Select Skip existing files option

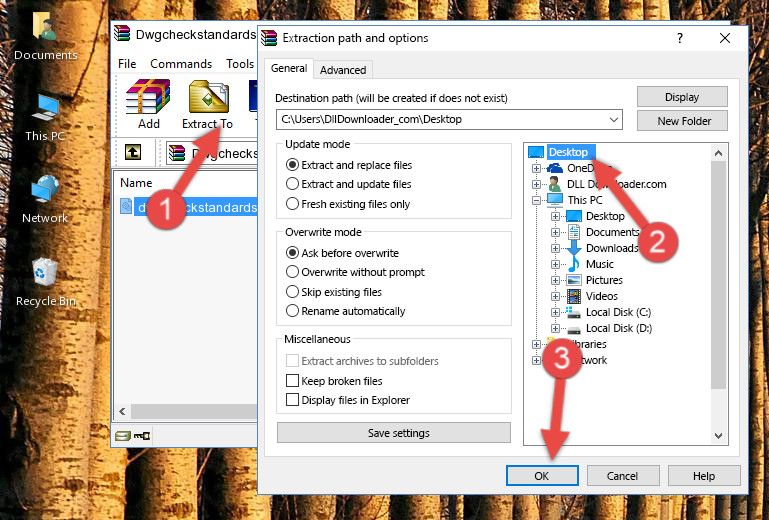[292, 291]
